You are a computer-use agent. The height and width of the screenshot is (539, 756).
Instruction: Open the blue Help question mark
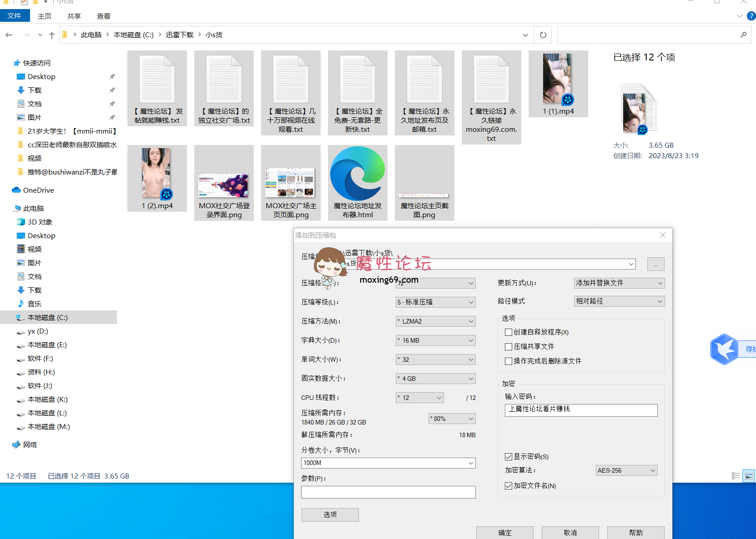click(x=751, y=16)
